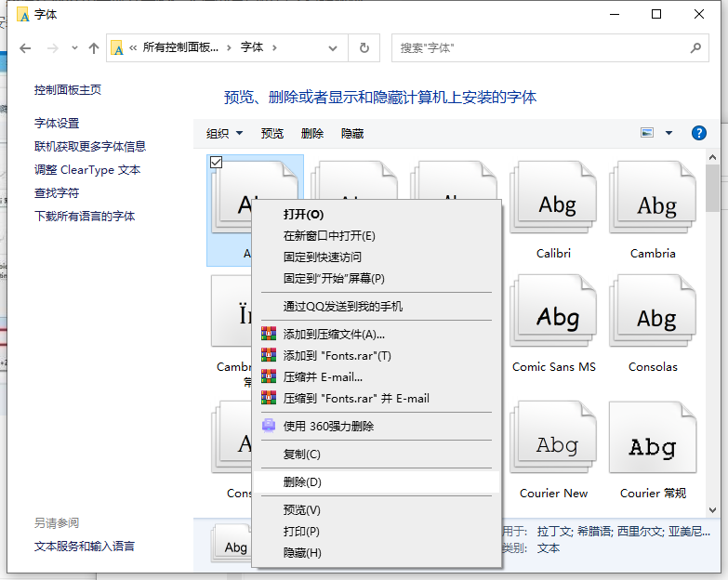
Task: Click the blue help question mark icon
Action: coord(699,133)
